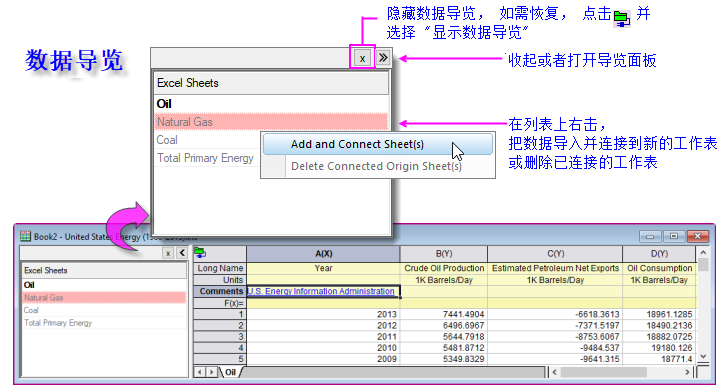
Task: Select Coal in Book2 sheets list
Action: click(x=104, y=310)
